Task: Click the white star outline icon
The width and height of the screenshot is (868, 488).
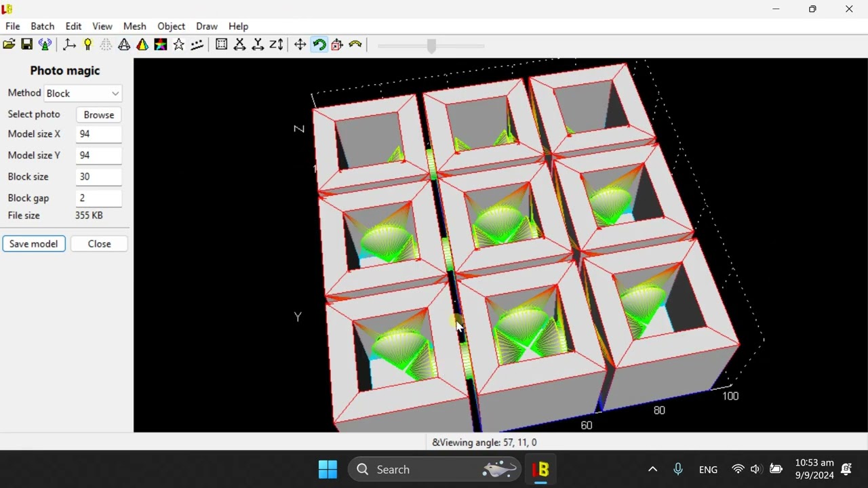Action: coord(179,45)
